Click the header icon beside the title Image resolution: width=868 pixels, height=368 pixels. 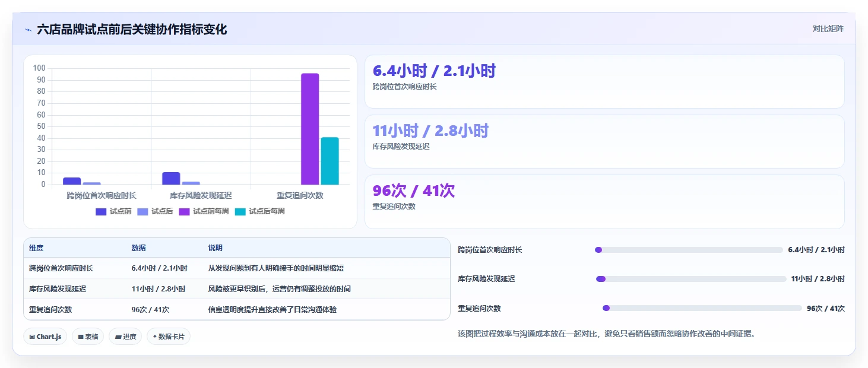click(x=28, y=30)
